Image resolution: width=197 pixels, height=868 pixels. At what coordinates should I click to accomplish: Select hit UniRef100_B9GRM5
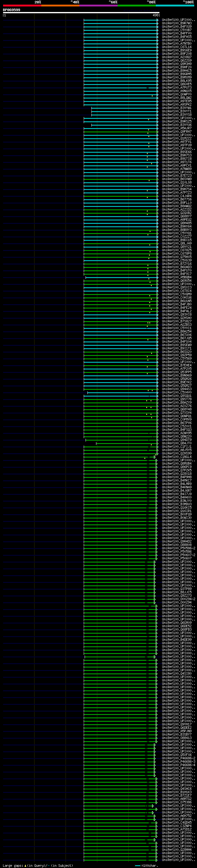(x=177, y=74)
